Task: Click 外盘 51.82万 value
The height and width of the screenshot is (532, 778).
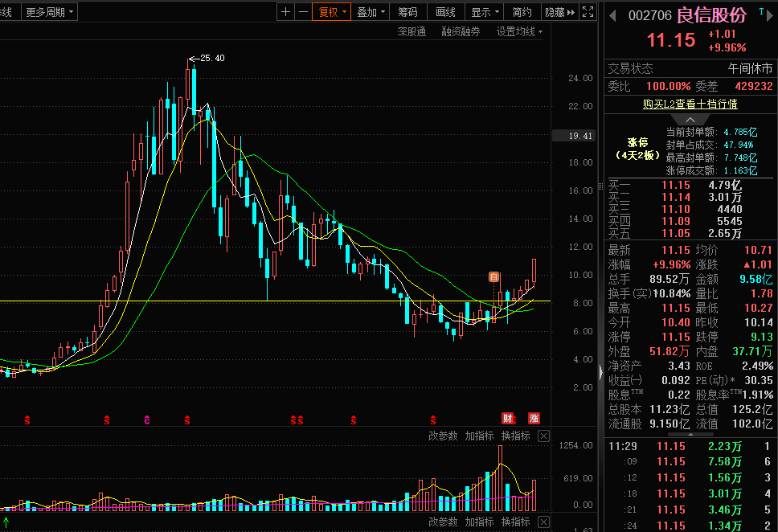Action: [669, 351]
